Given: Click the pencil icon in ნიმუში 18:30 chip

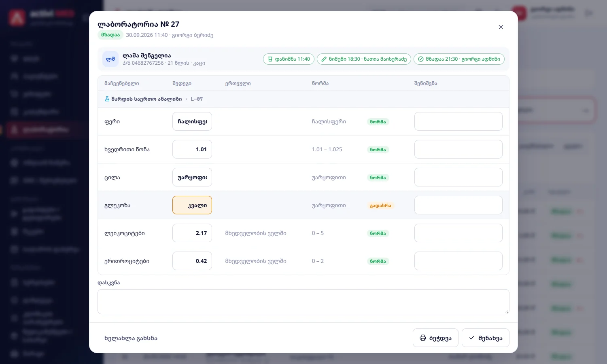Looking at the screenshot, I should pyautogui.click(x=324, y=59).
